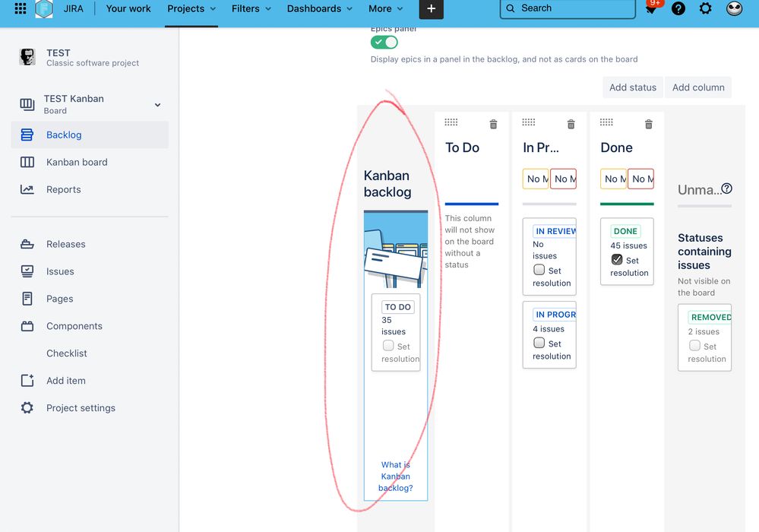
Task: Open Your work in top navigation
Action: pyautogui.click(x=128, y=8)
